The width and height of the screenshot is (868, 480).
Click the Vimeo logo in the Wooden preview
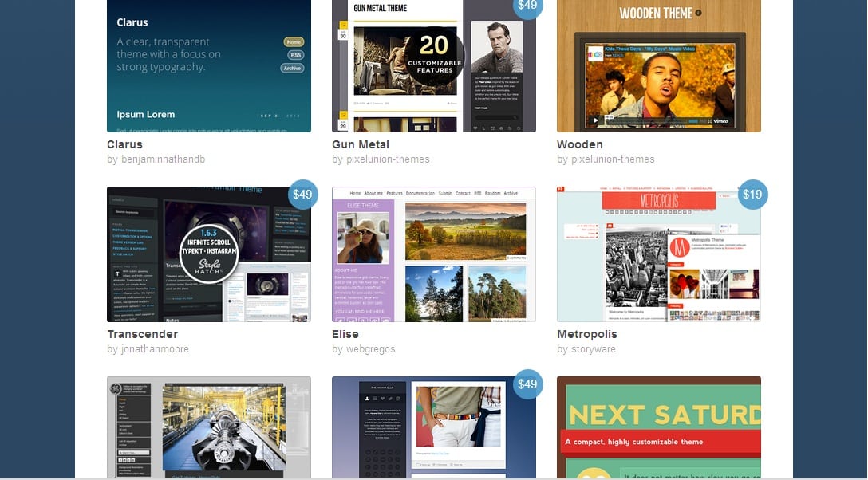point(721,121)
